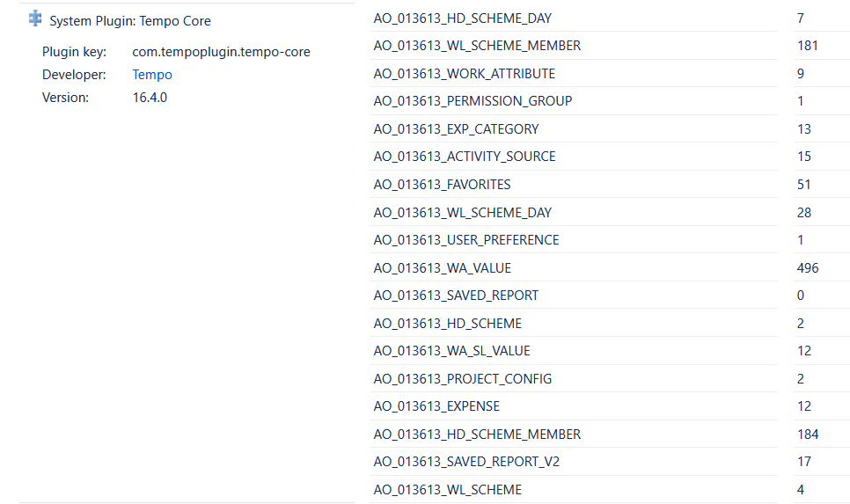Select the AO_013613_HD_SCHEME_DAY table row
The height and width of the screenshot is (504, 850).
[462, 18]
